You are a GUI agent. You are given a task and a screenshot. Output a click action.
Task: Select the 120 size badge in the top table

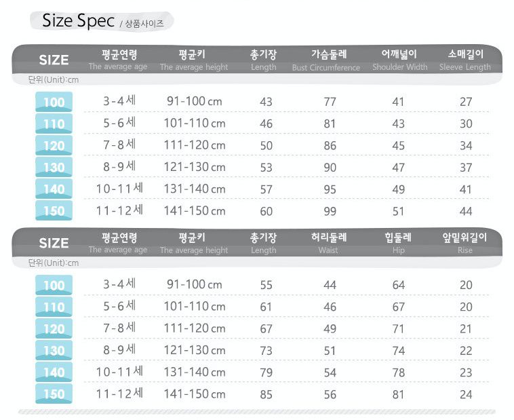pos(54,146)
